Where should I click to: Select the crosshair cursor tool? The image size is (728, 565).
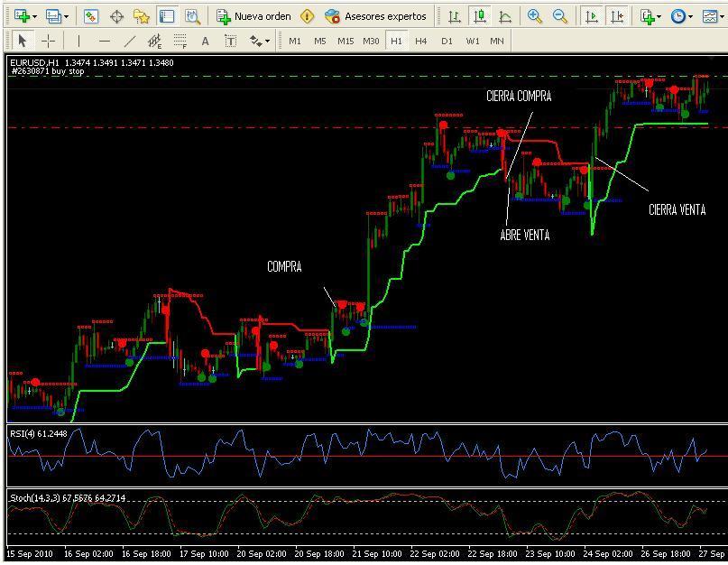click(49, 41)
